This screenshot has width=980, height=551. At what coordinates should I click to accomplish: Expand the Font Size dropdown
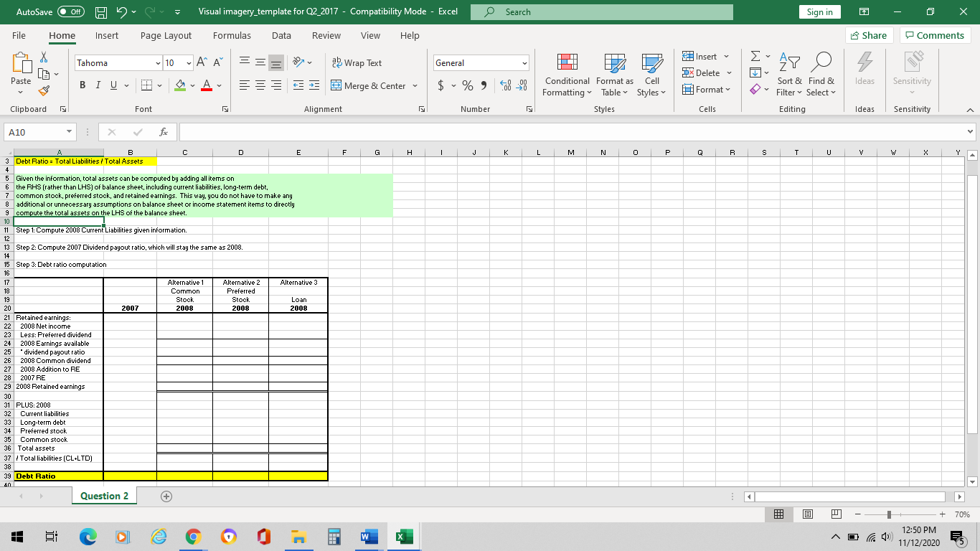point(189,63)
